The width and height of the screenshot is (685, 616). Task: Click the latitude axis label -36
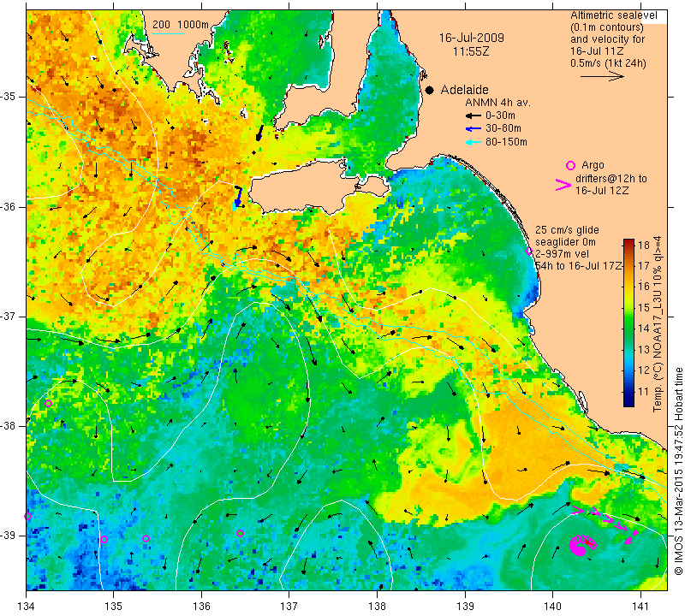[9, 206]
